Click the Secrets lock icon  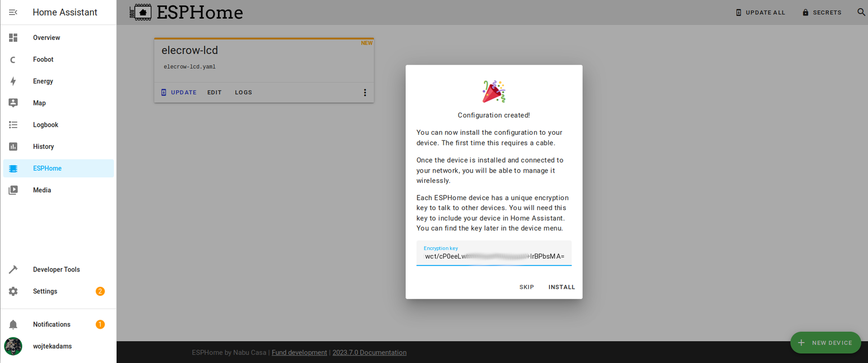[x=805, y=13]
